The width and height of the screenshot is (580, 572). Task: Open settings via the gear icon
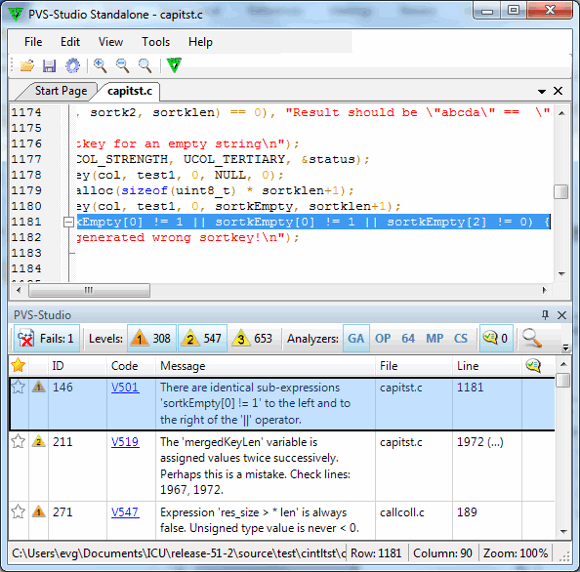[x=72, y=65]
